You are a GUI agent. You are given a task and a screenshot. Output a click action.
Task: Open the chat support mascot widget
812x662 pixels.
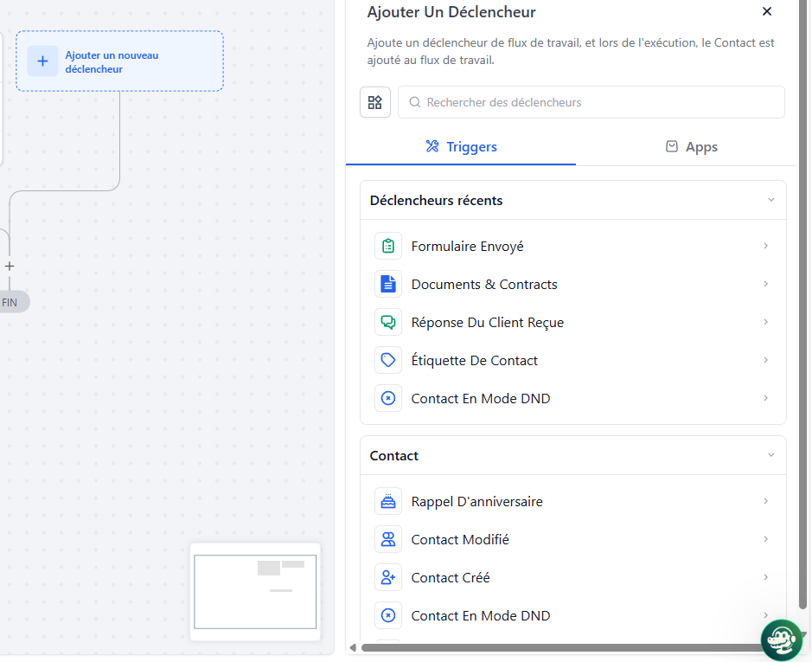pos(781,640)
